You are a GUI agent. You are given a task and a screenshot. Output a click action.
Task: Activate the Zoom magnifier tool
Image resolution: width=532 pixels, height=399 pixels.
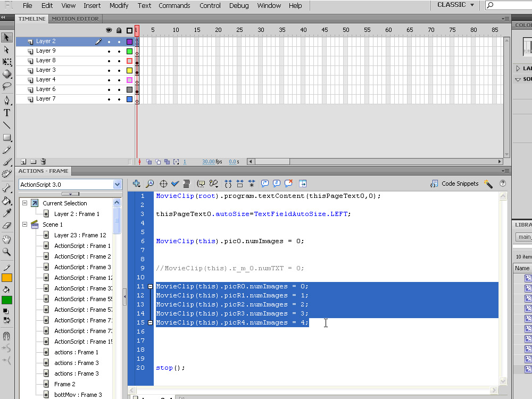pos(7,252)
